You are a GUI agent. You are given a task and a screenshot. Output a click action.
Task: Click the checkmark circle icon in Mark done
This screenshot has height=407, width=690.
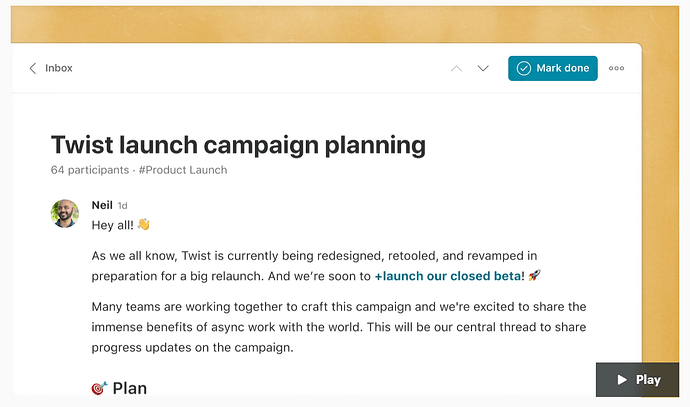pos(524,68)
